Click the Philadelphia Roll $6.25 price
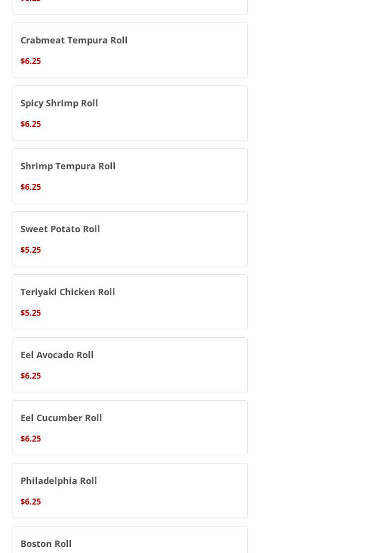The image size is (392, 553). (30, 502)
